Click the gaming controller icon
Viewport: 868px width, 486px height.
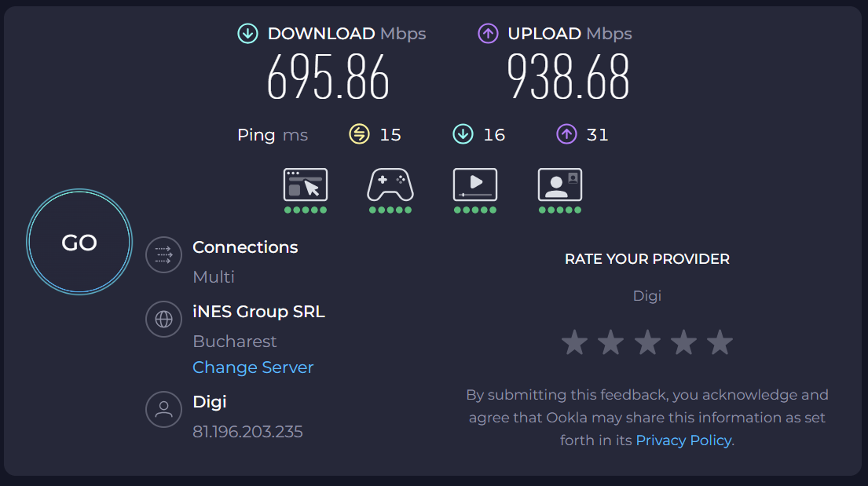point(390,185)
